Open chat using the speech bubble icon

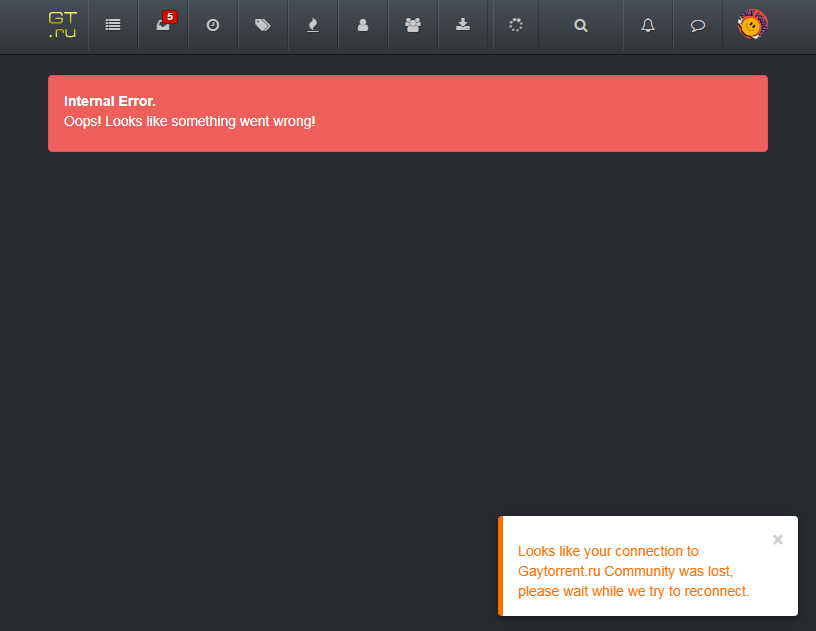tap(697, 25)
